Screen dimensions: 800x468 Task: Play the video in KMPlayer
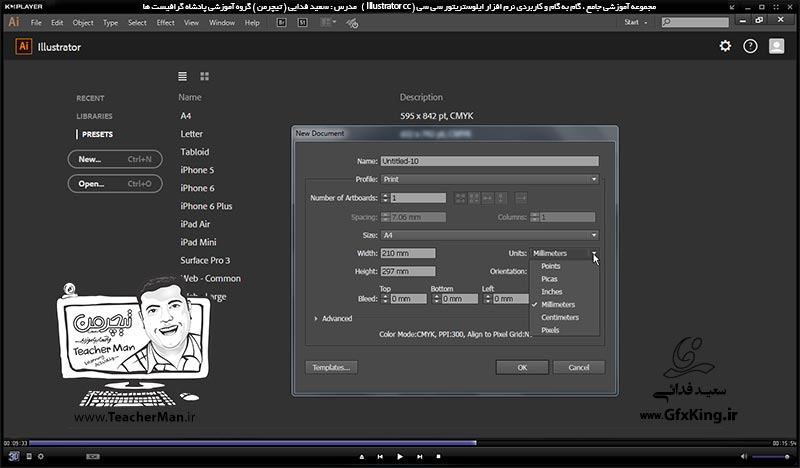point(399,457)
